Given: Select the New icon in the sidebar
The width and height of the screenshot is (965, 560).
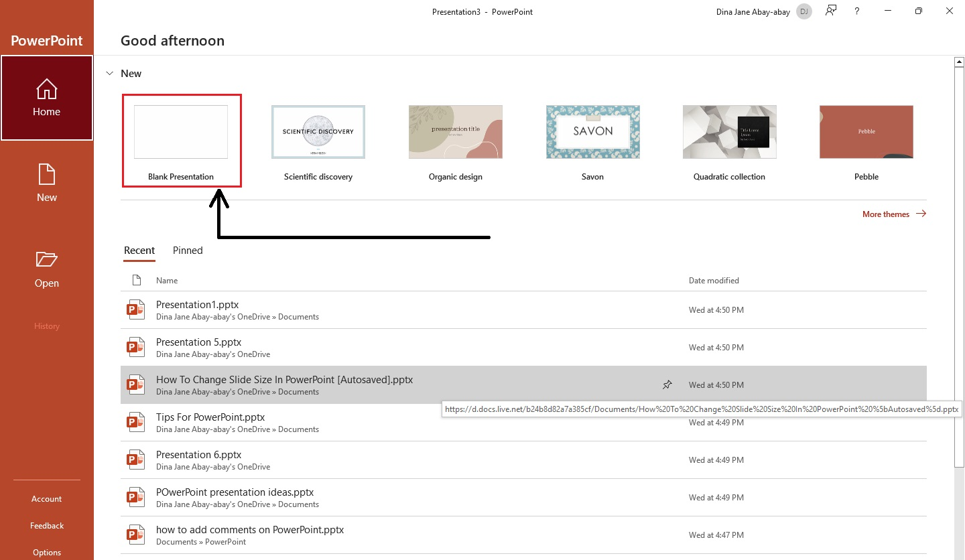Looking at the screenshot, I should (46, 181).
